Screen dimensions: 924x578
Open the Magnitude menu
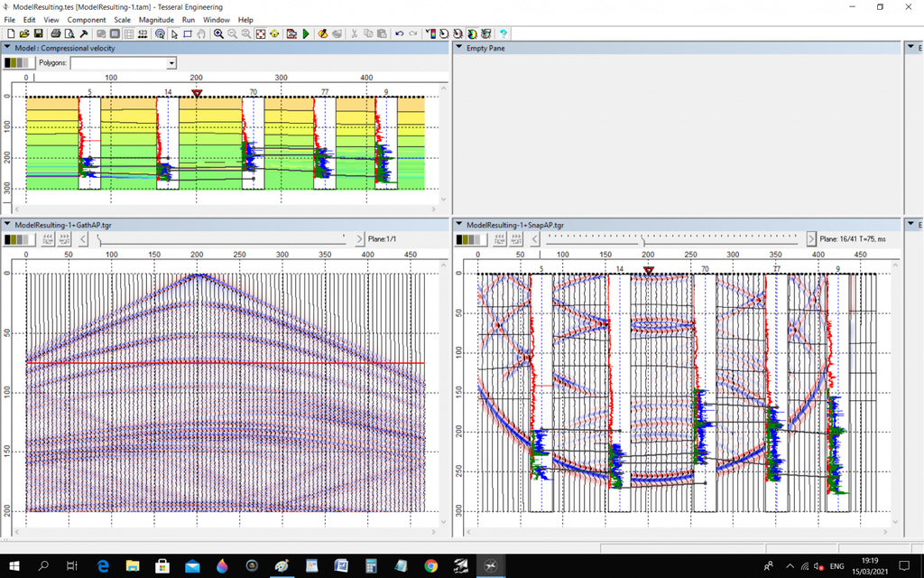pos(156,19)
